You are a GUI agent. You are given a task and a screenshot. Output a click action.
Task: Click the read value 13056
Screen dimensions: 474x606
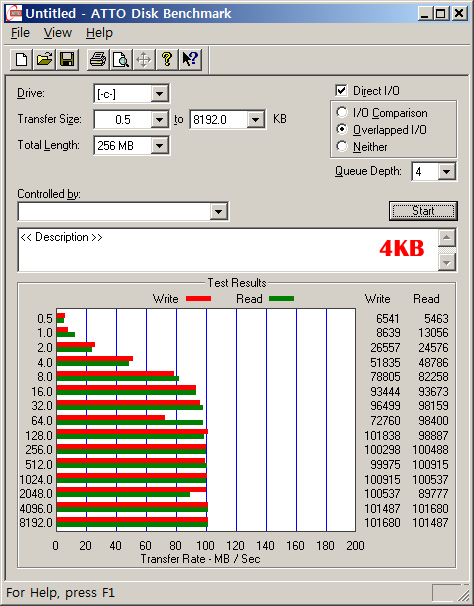click(x=433, y=333)
